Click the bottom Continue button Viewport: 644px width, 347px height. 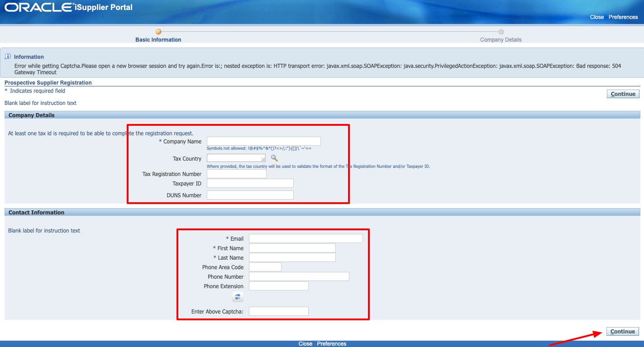click(x=623, y=332)
